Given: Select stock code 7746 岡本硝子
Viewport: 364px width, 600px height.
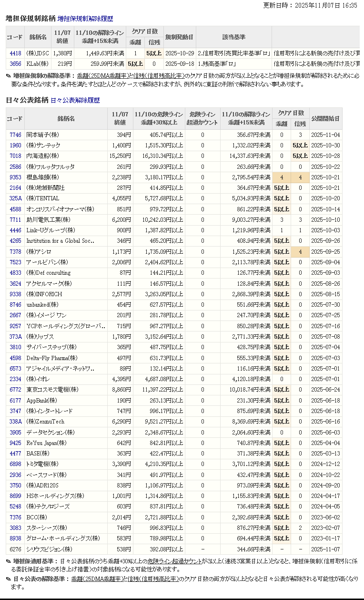Looking at the screenshot, I should click(15, 135).
